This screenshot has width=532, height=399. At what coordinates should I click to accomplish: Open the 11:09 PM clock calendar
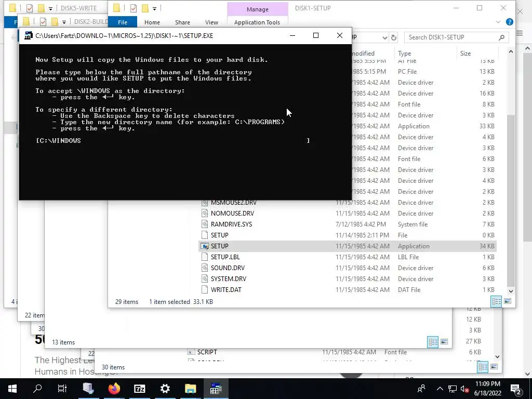pos(487,389)
